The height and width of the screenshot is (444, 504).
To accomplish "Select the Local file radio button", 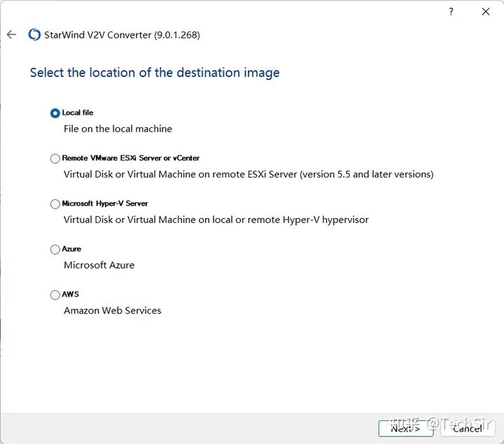I will tap(55, 113).
